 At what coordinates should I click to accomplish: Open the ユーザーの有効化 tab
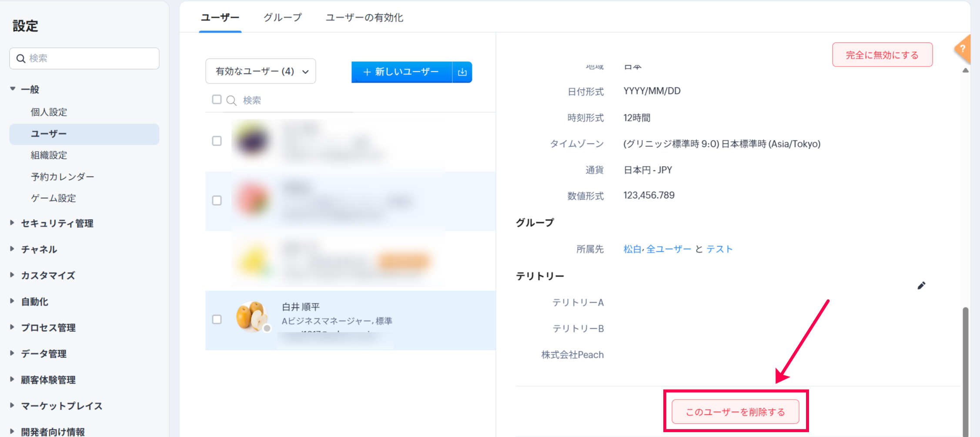[x=364, y=17]
